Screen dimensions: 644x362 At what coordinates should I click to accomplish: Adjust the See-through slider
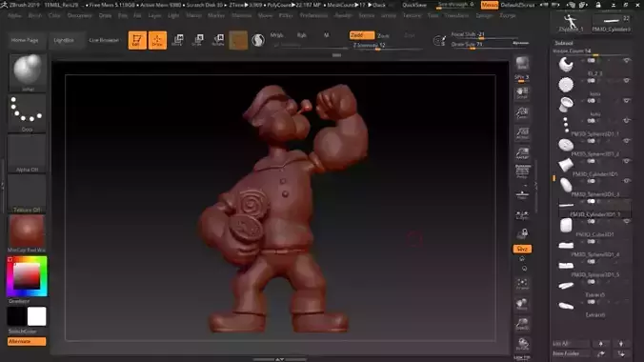pos(456,5)
